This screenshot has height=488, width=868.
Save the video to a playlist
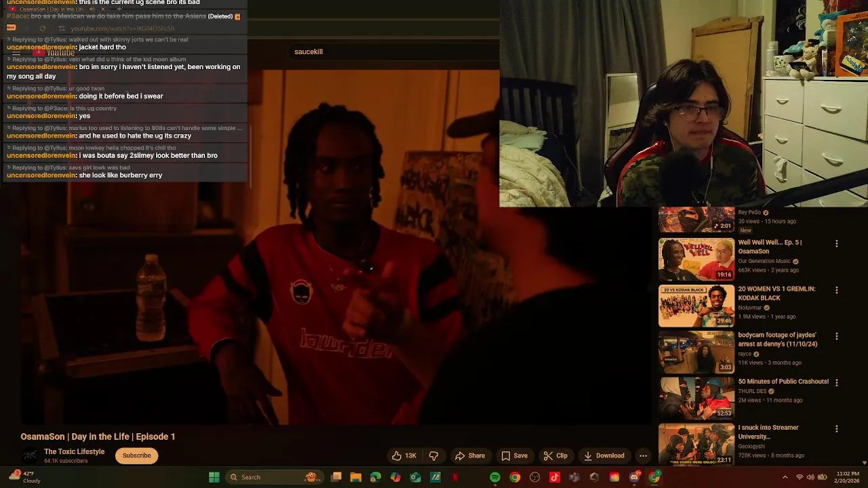pyautogui.click(x=514, y=455)
